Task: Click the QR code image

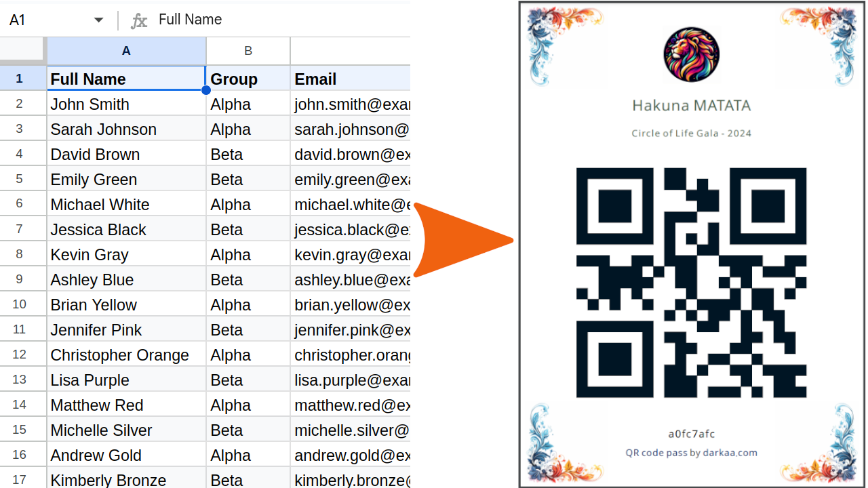Action: click(x=691, y=283)
